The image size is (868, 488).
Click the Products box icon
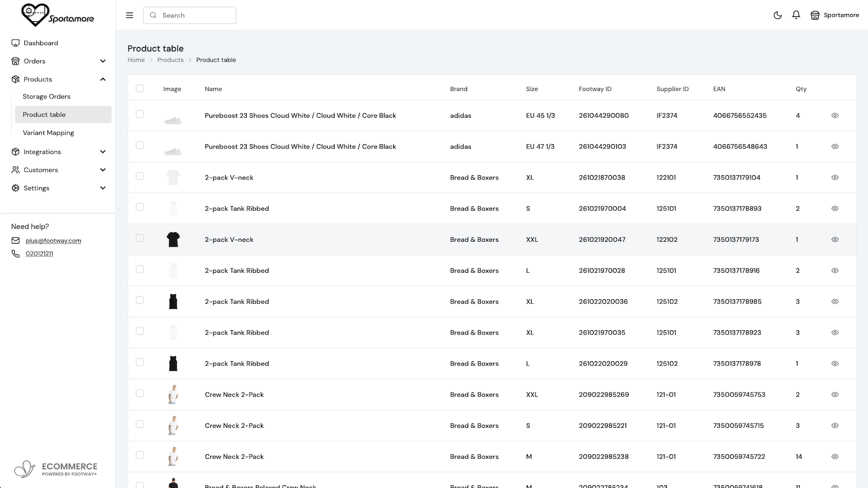tap(16, 79)
